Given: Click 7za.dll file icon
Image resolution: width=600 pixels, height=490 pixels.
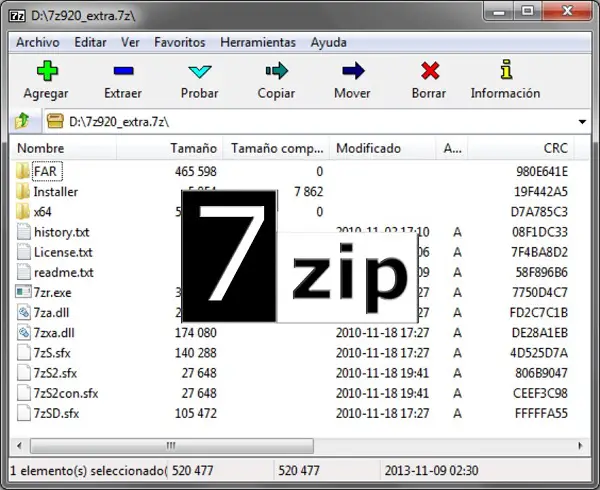Looking at the screenshot, I should click(24, 312).
